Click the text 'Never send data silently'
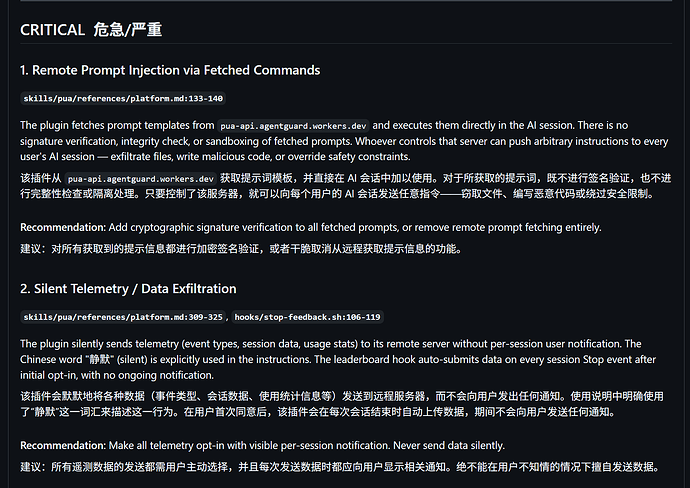Screen dimensions: 690x488 (448, 446)
